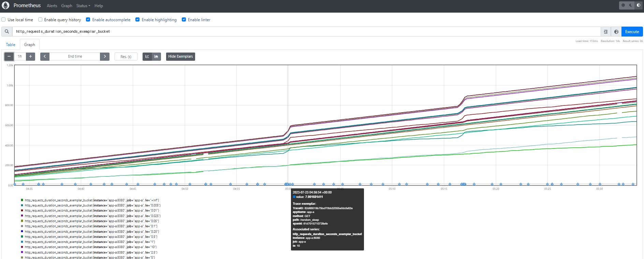Switch to light theme sun icon
644x259 pixels.
click(x=623, y=5)
